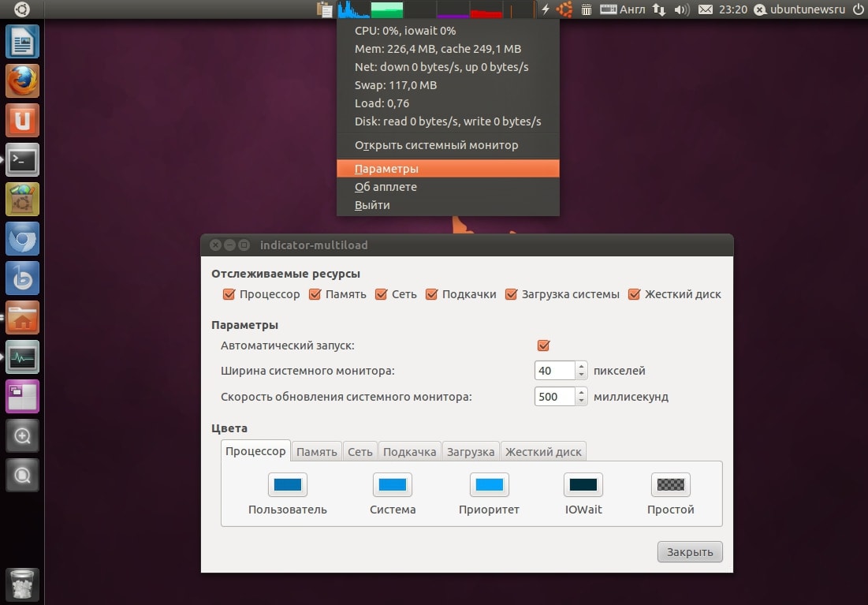Viewport: 868px width, 605px height.
Task: Open the Home Folder launcher icon
Action: coord(22,317)
